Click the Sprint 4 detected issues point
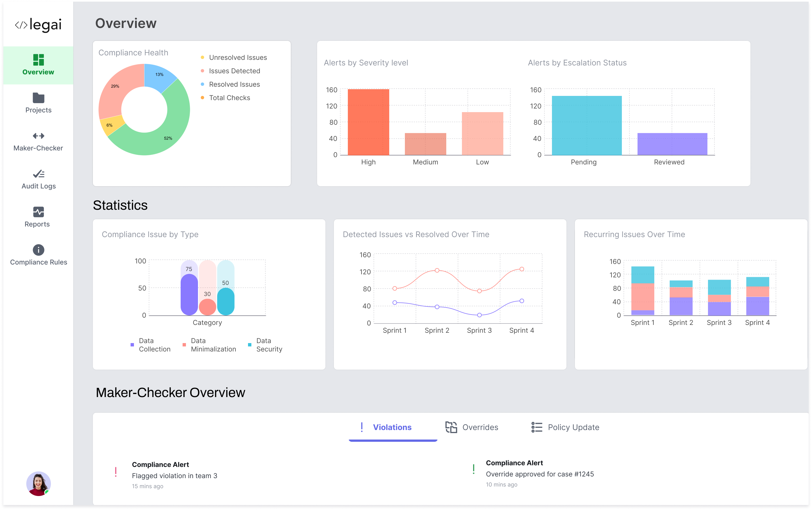The height and width of the screenshot is (510, 812). 522,269
